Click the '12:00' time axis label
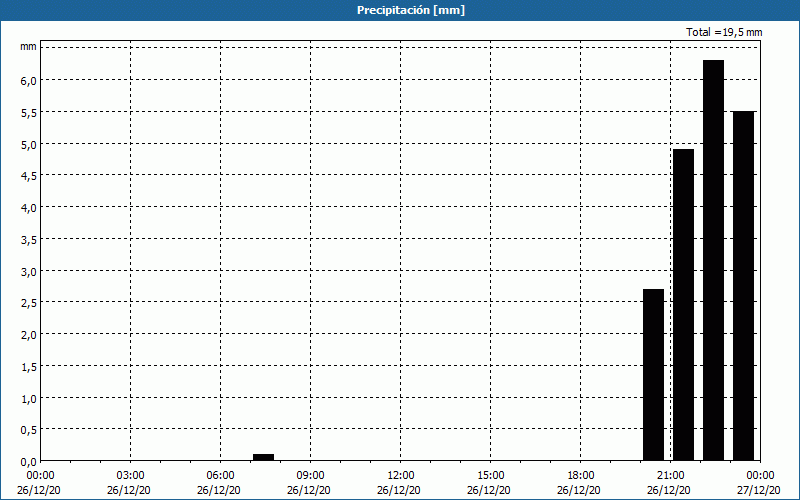Image resolution: width=800 pixels, height=500 pixels. (x=401, y=476)
